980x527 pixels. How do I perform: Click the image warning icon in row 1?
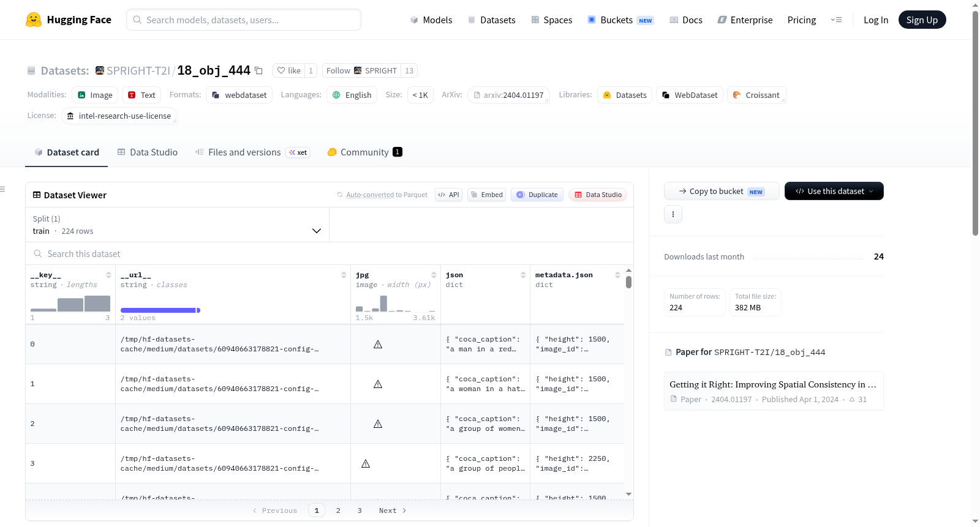(x=378, y=384)
